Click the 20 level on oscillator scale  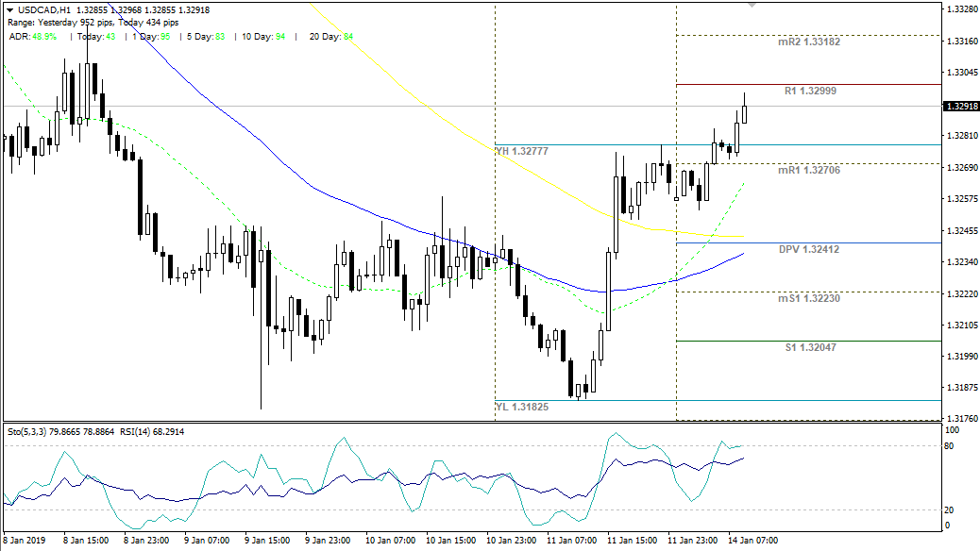pos(949,509)
